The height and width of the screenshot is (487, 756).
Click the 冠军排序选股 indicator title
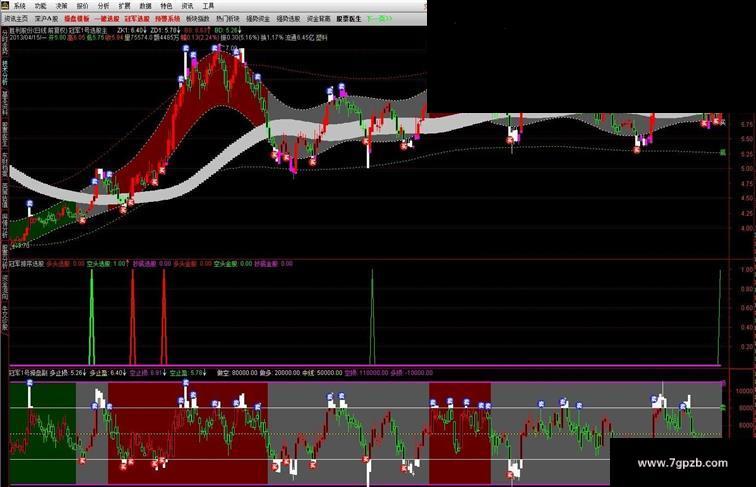[27, 264]
